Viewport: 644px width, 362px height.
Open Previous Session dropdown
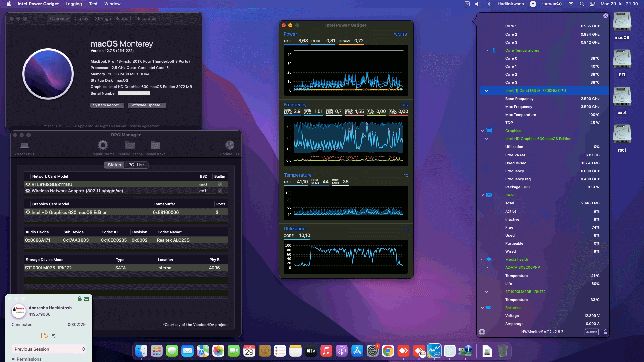(x=49, y=349)
